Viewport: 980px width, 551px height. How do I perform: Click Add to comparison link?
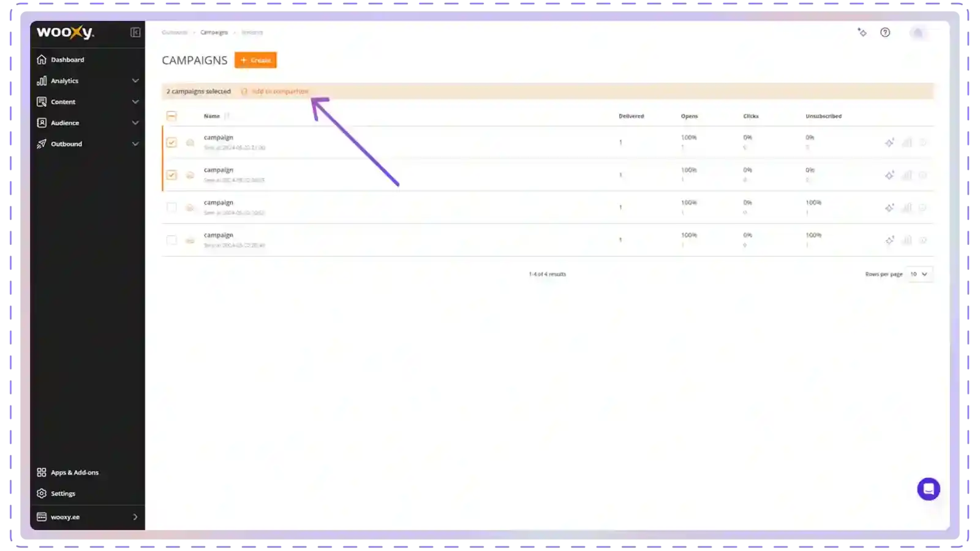[279, 91]
